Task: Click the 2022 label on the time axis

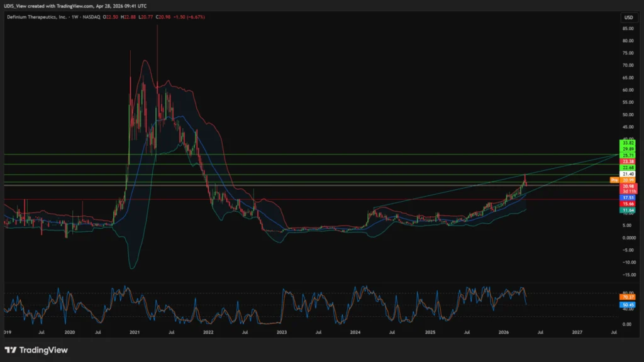Action: click(208, 332)
